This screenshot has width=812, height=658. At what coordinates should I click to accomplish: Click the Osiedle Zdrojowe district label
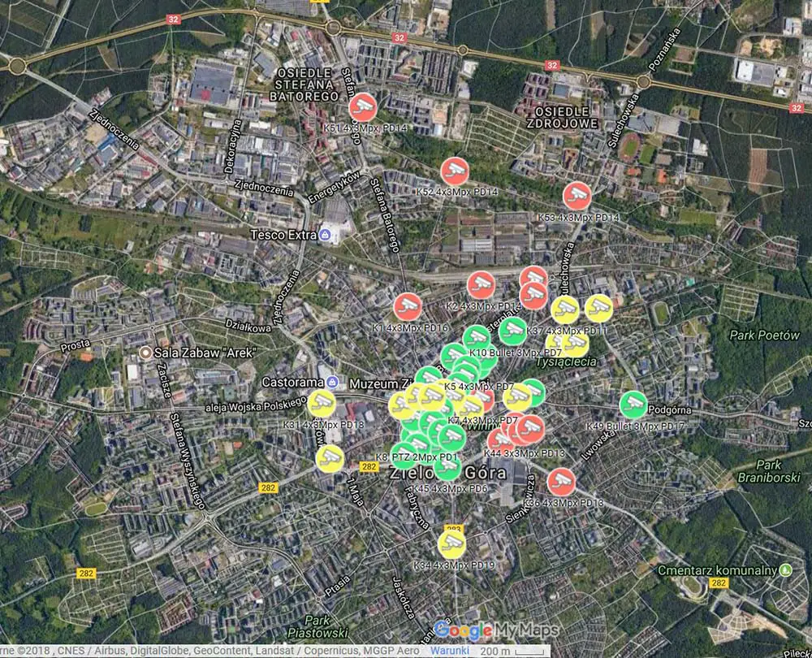click(x=558, y=116)
